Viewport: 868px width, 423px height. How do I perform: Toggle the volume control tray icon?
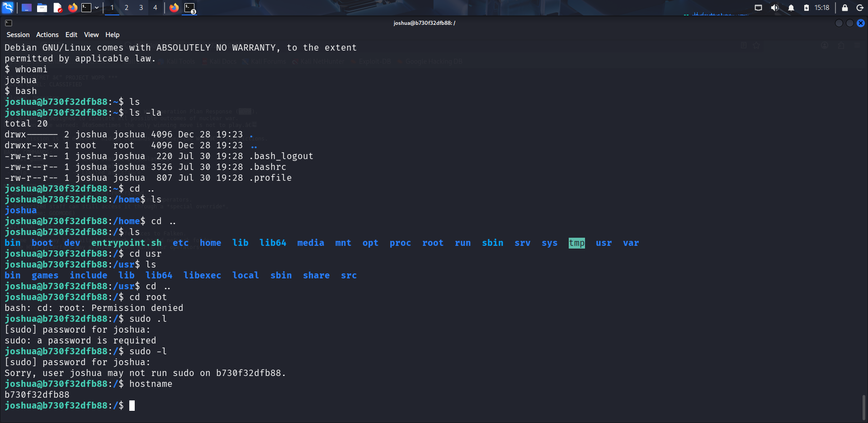(775, 8)
